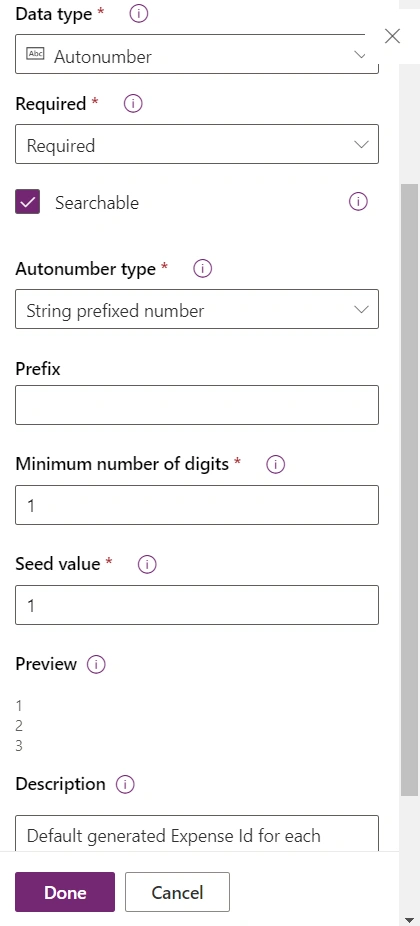
Task: Click Abc text icon in Data type field
Action: pyautogui.click(x=35, y=54)
